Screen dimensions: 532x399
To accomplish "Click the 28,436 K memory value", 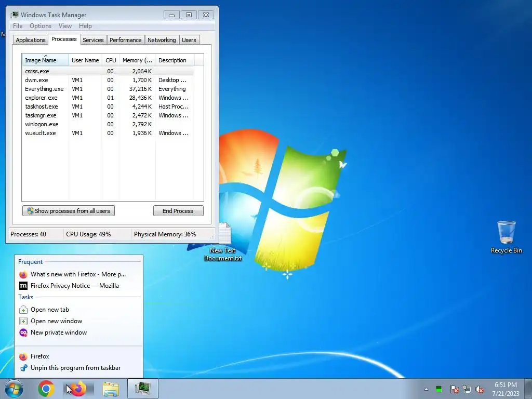I will [140, 98].
